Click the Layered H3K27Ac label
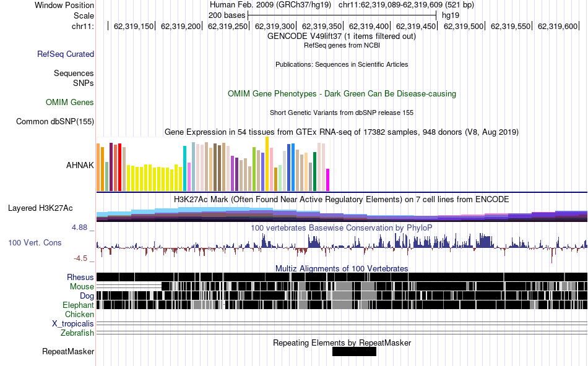588x366 pixels. point(40,208)
